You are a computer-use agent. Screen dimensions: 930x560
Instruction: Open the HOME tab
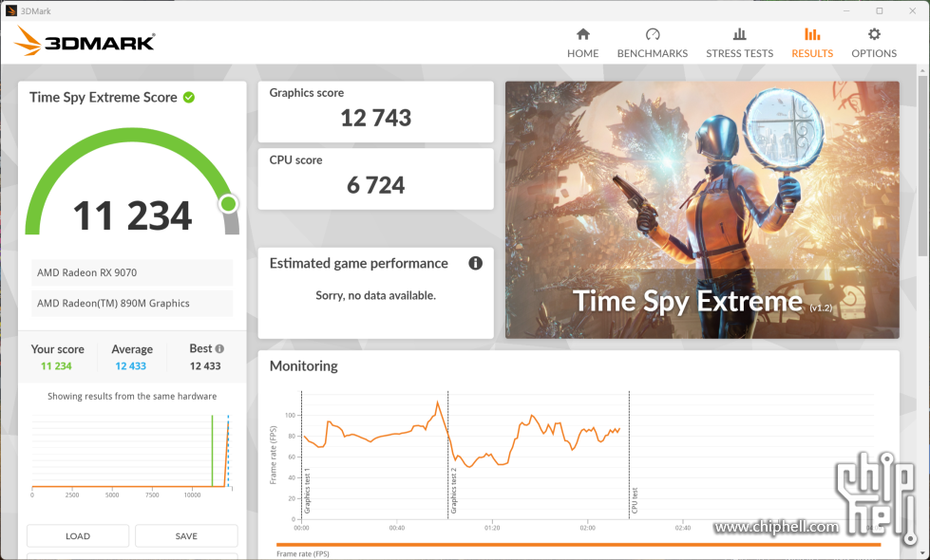coord(582,44)
